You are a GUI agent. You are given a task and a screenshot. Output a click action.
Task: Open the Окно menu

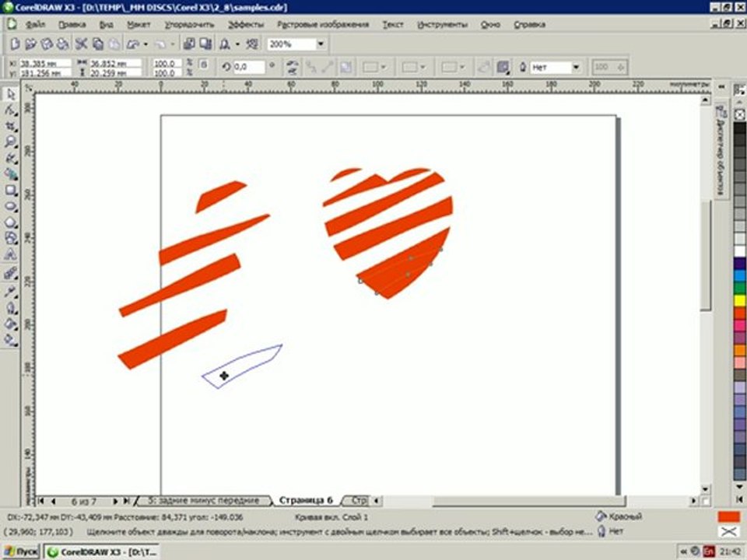[x=490, y=24]
